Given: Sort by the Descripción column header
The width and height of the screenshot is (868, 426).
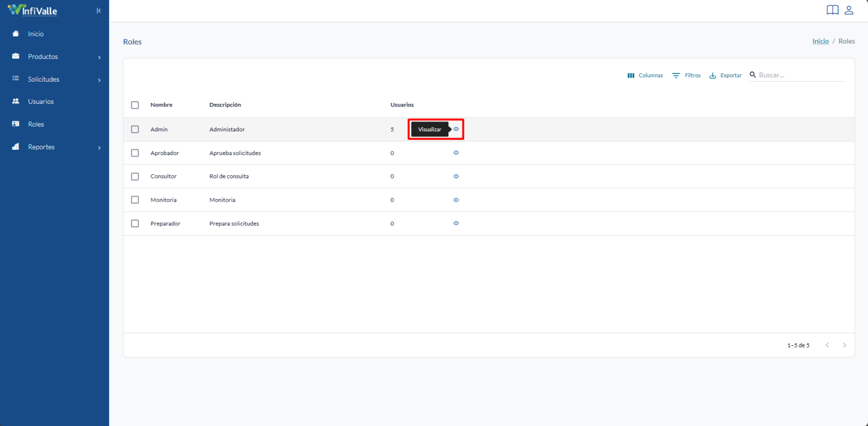Looking at the screenshot, I should click(x=225, y=104).
